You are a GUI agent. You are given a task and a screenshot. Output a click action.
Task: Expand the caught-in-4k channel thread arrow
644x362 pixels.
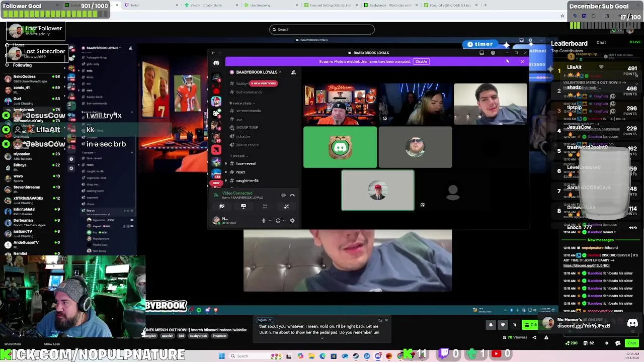(x=226, y=180)
